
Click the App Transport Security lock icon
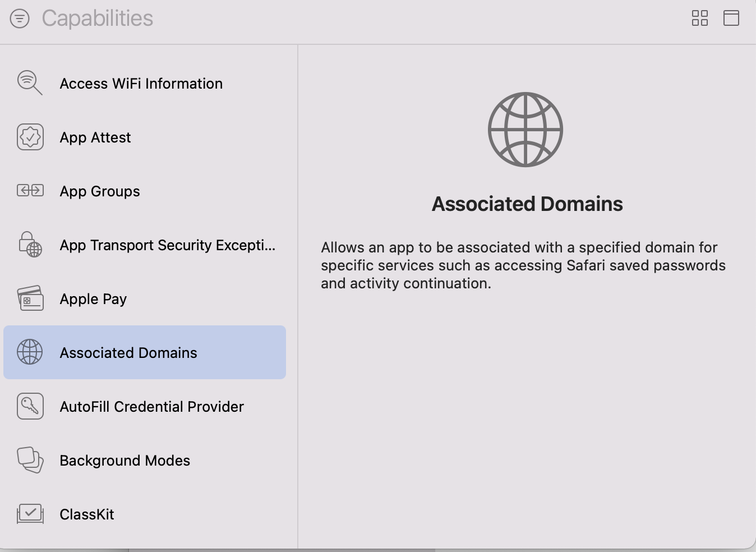point(30,245)
